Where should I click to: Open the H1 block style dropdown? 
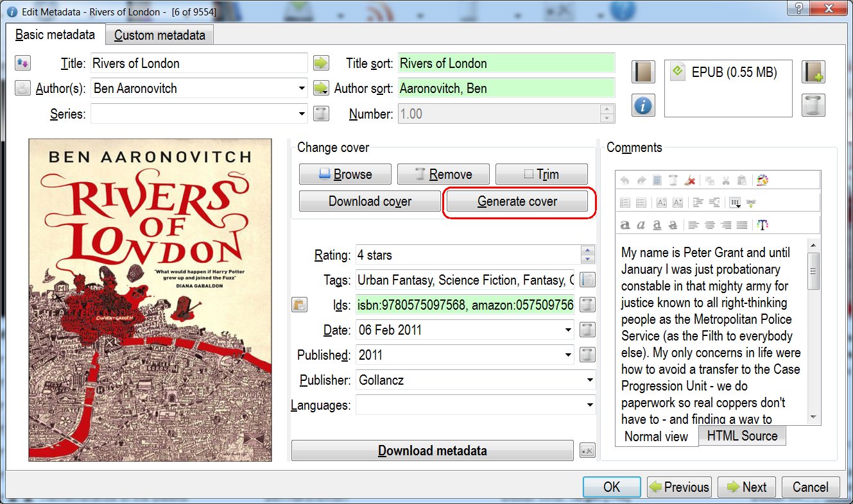(x=735, y=203)
